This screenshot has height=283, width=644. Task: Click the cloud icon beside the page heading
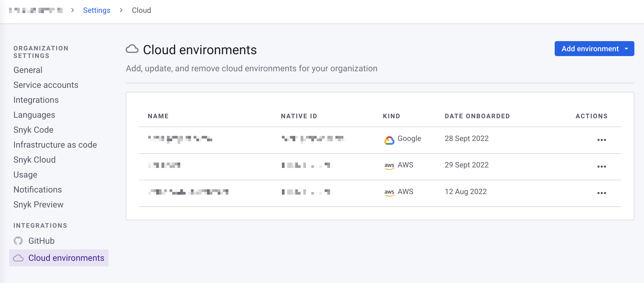(x=132, y=49)
